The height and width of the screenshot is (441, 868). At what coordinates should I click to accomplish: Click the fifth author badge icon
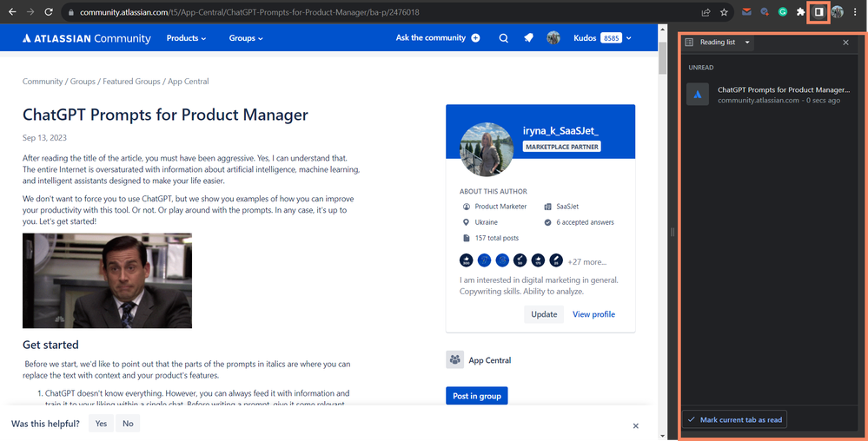point(538,260)
